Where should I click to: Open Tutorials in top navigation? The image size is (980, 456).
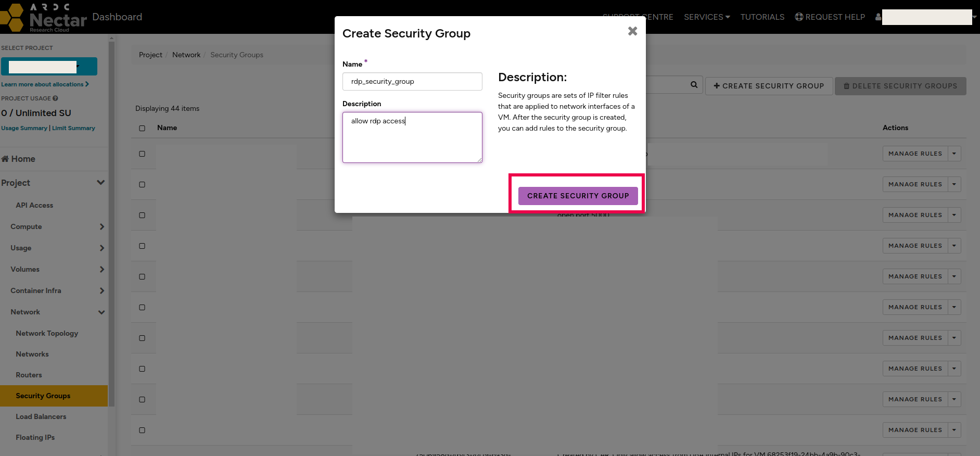point(762,17)
